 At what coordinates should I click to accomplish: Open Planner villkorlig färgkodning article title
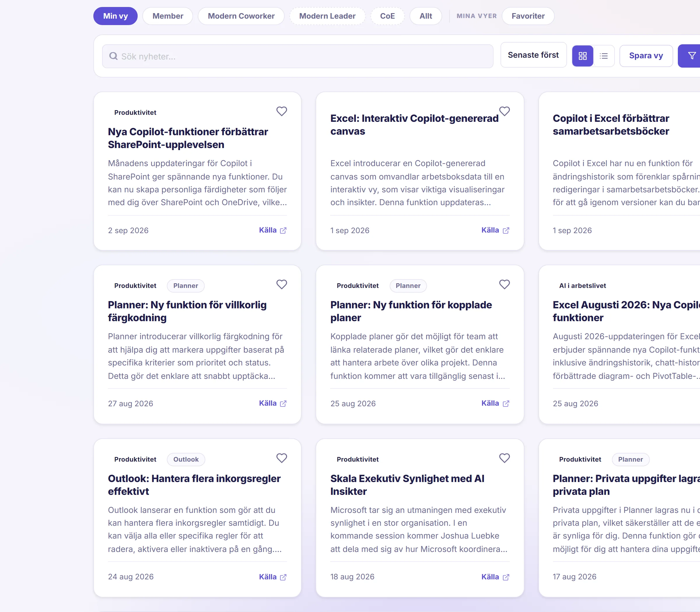187,312
